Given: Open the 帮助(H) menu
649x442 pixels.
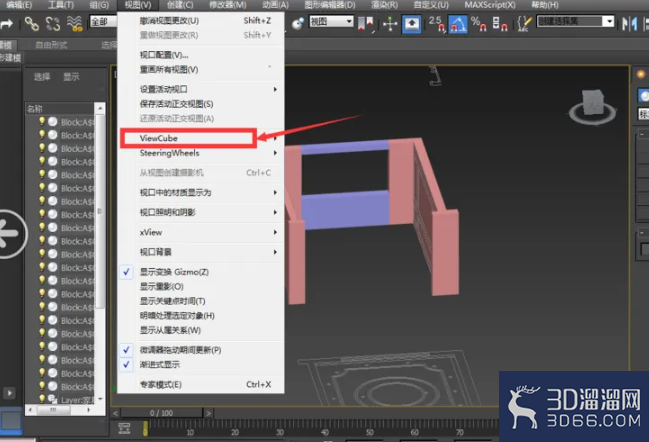Looking at the screenshot, I should pyautogui.click(x=545, y=5).
